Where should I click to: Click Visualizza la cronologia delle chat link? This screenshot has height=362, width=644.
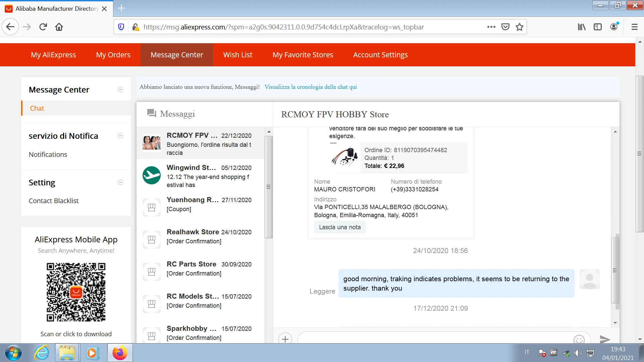(310, 87)
